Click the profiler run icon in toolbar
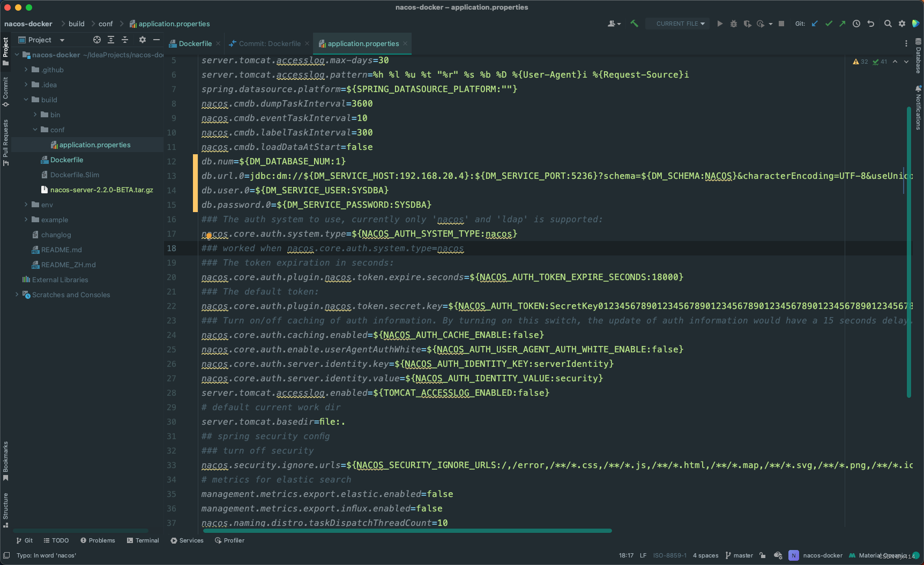924x565 pixels. 761,24
